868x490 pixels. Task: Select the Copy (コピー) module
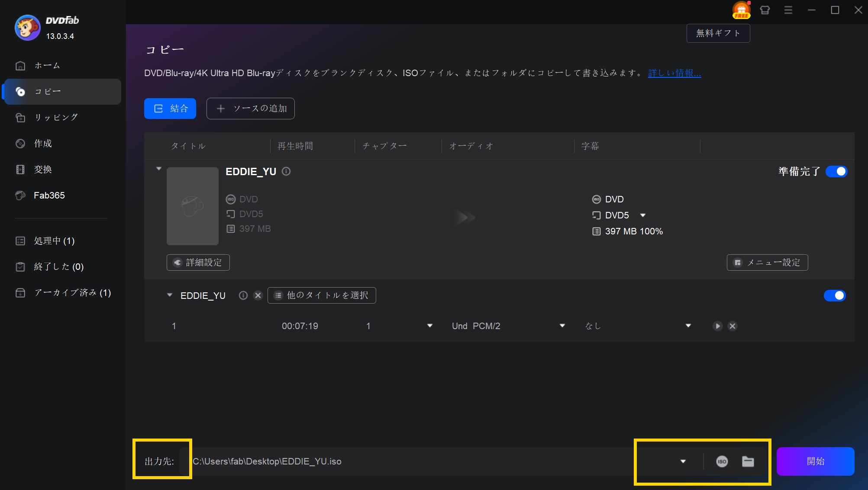[63, 92]
